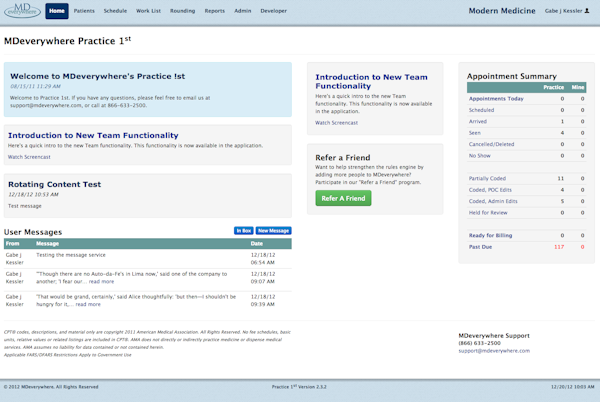Viewport: 600px width, 402px height.
Task: Click the Seen appointments link
Action: pyautogui.click(x=474, y=133)
